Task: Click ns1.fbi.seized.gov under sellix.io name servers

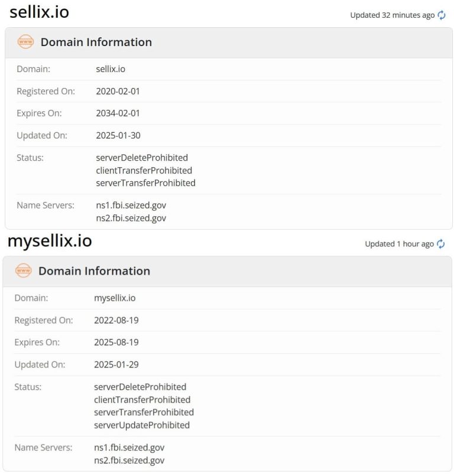Action: coord(129,205)
